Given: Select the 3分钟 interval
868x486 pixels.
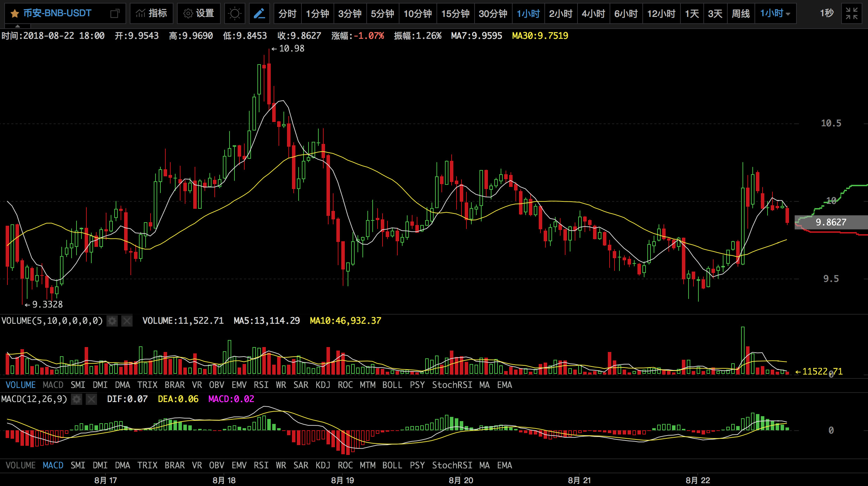Looking at the screenshot, I should coord(350,14).
